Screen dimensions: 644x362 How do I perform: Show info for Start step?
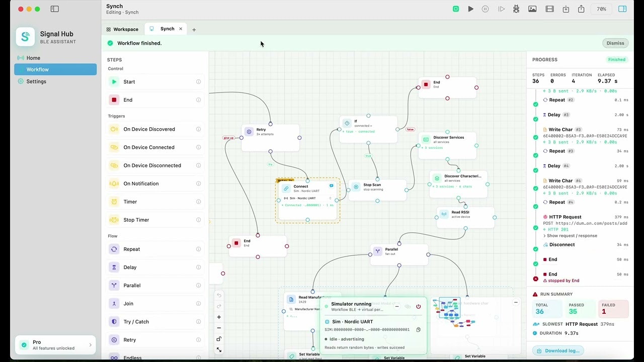[199, 81]
